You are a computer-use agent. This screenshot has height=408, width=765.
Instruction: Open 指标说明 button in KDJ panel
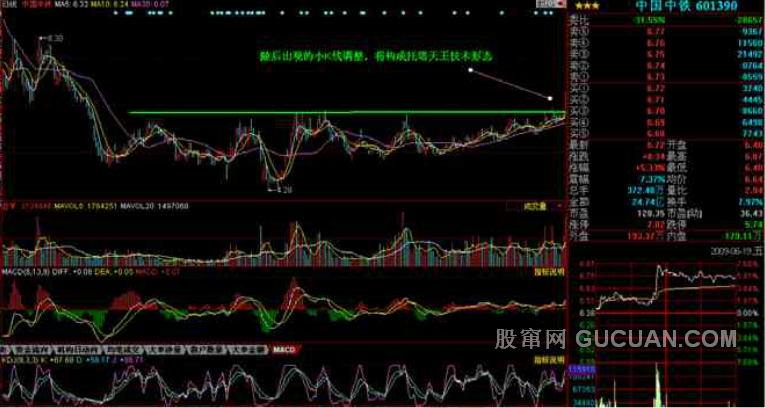click(x=547, y=361)
